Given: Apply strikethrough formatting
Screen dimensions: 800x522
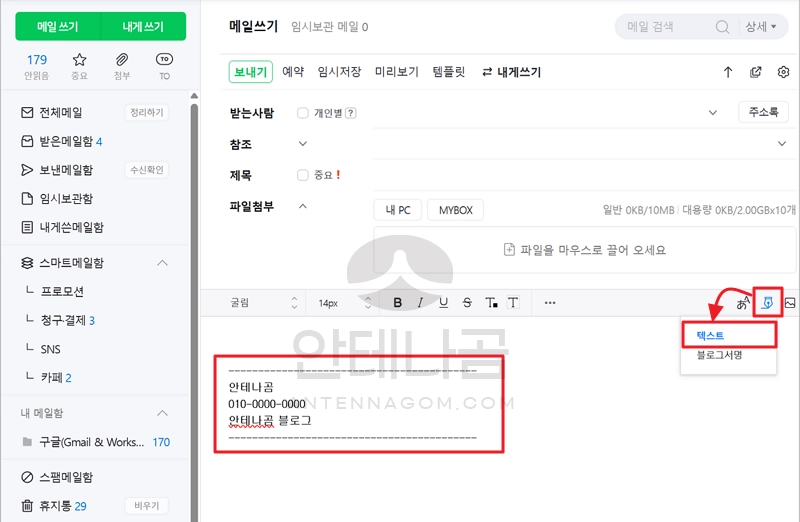Looking at the screenshot, I should [x=467, y=303].
